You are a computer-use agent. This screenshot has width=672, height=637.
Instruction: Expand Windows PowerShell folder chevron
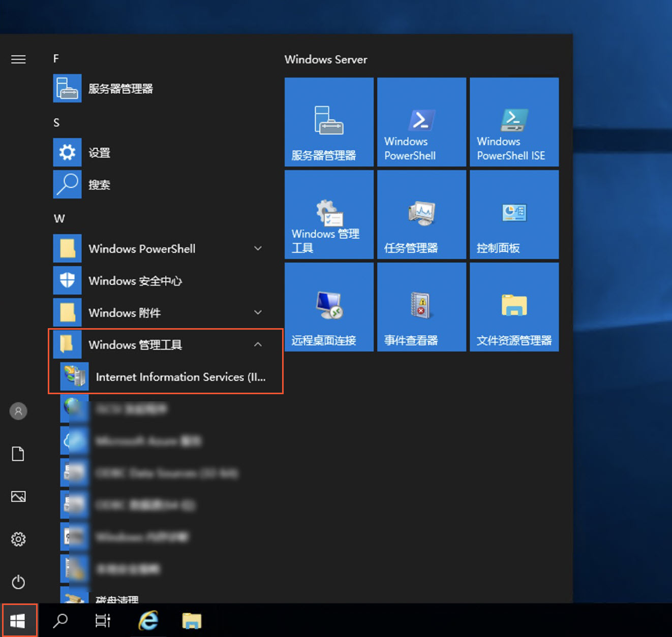pos(258,248)
